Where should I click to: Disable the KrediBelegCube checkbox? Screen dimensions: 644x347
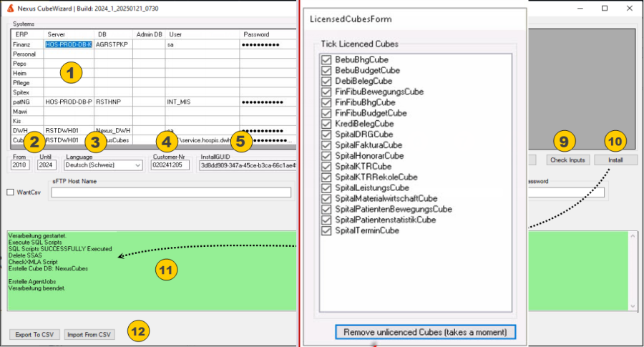pyautogui.click(x=327, y=124)
